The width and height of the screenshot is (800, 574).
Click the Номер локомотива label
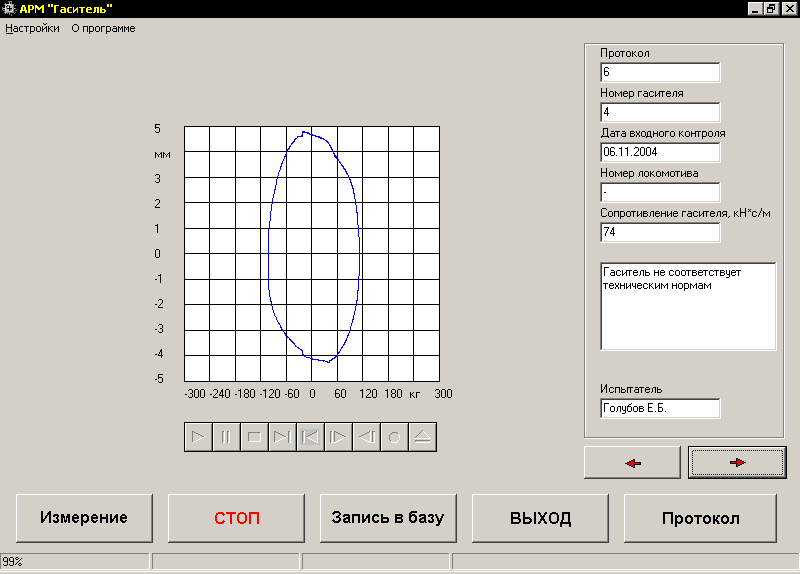[649, 173]
